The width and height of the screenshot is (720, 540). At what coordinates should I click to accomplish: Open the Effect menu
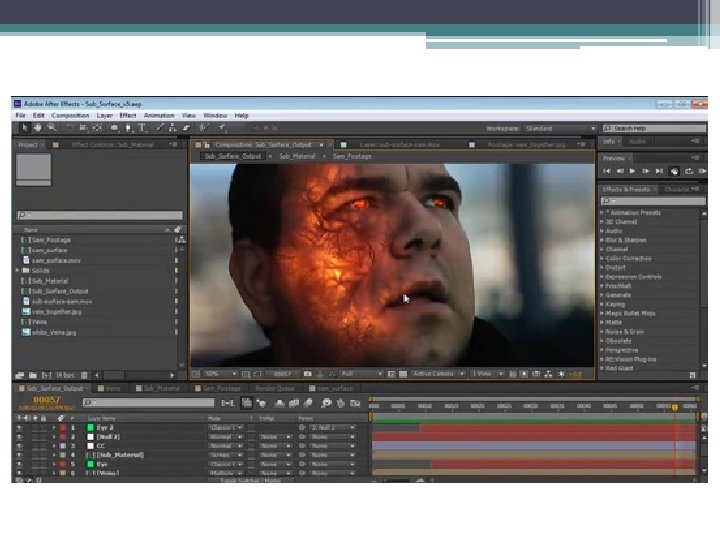(128, 116)
